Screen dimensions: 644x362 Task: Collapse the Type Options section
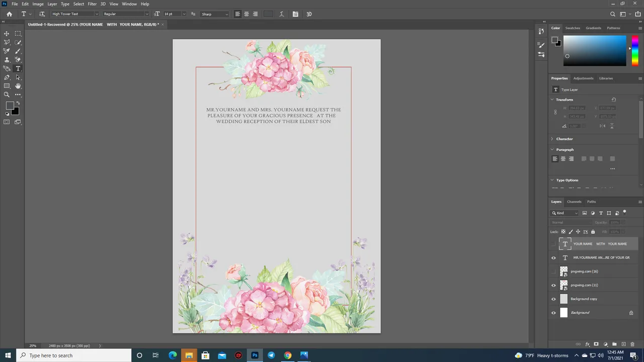[552, 180]
